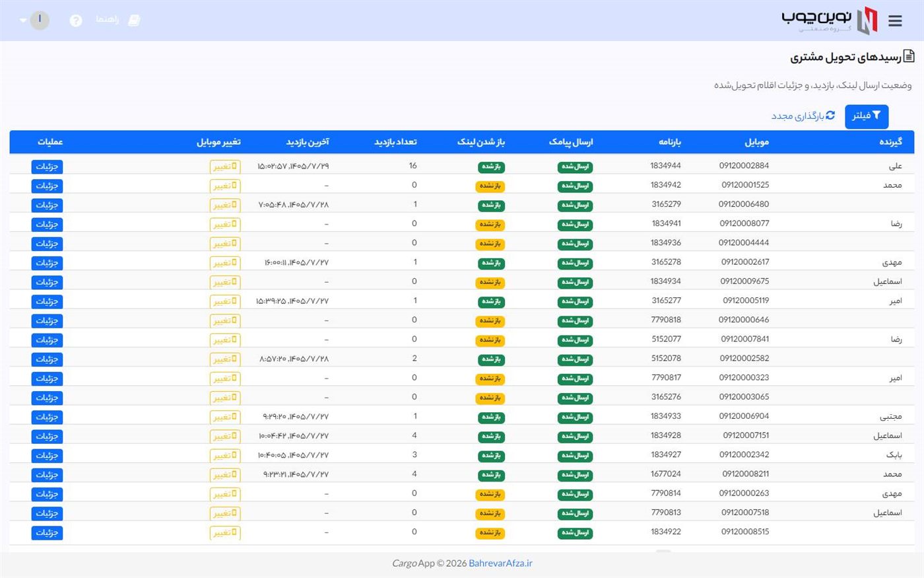Open جزئیات for mobile 09120008515
Screen dimensions: 924x578
click(47, 532)
